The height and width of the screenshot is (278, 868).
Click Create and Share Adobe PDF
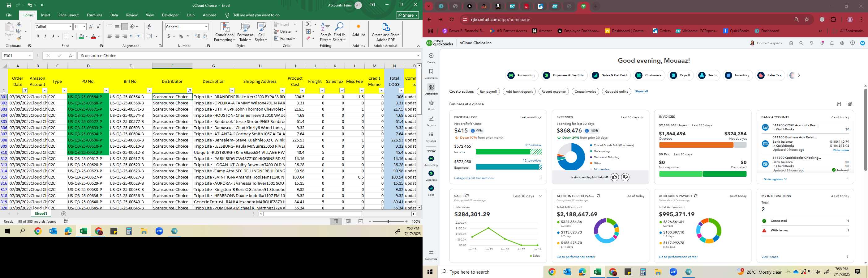pos(385,32)
